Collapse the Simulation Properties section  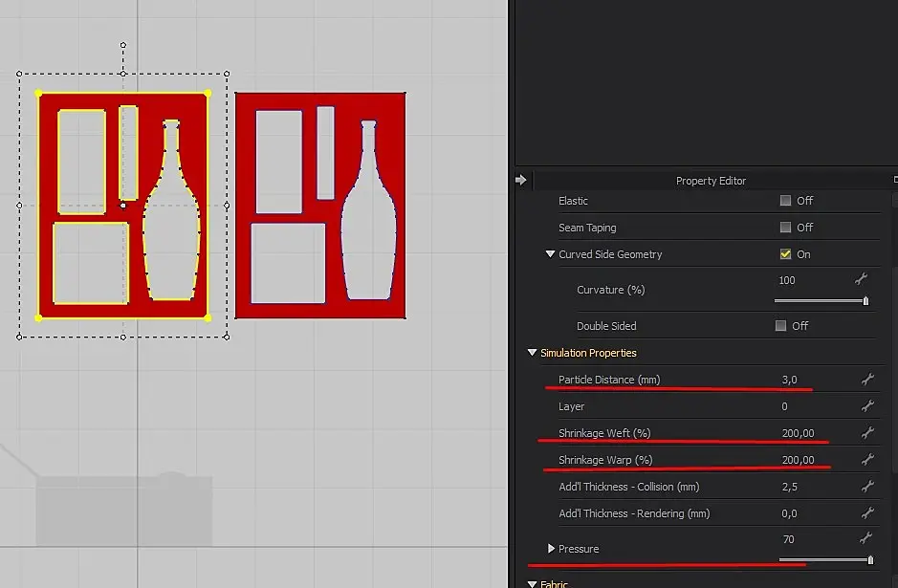532,353
